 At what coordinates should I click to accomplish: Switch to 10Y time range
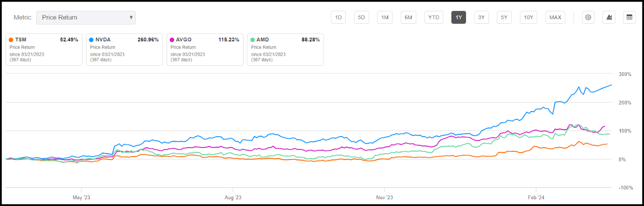(528, 17)
